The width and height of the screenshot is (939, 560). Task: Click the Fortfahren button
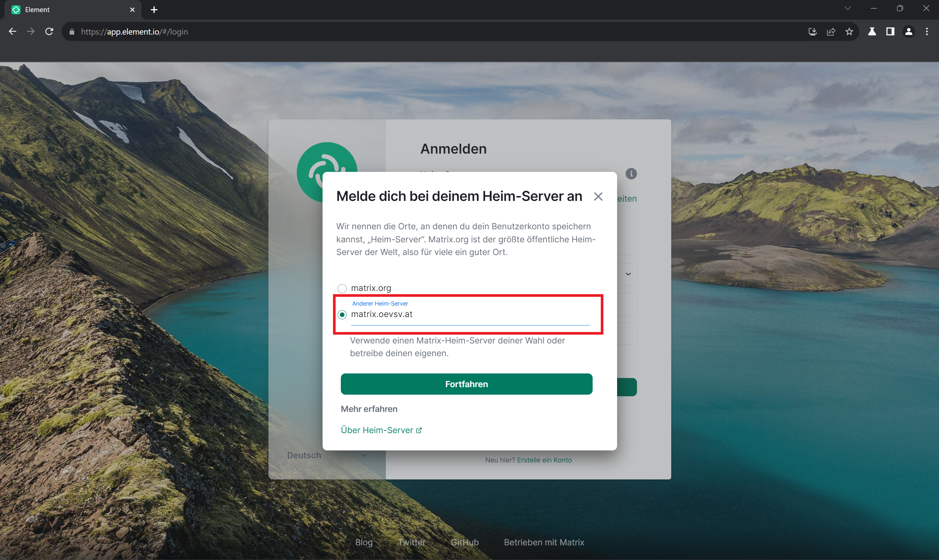pyautogui.click(x=466, y=384)
